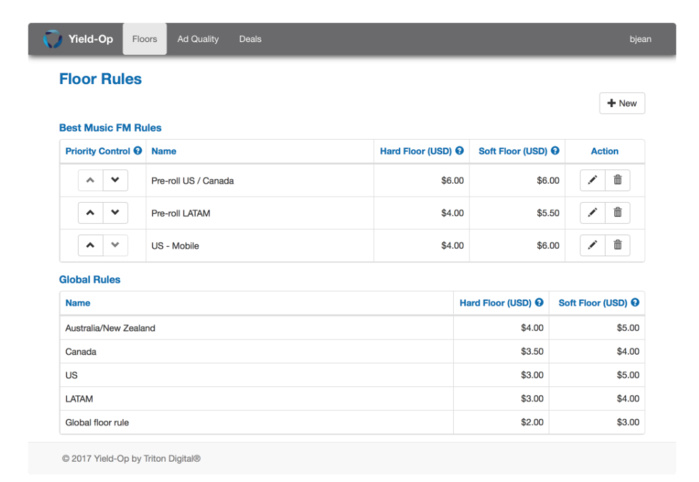Raise priority of US - Mobile rule
This screenshot has height=482, width=699.
[x=91, y=245]
